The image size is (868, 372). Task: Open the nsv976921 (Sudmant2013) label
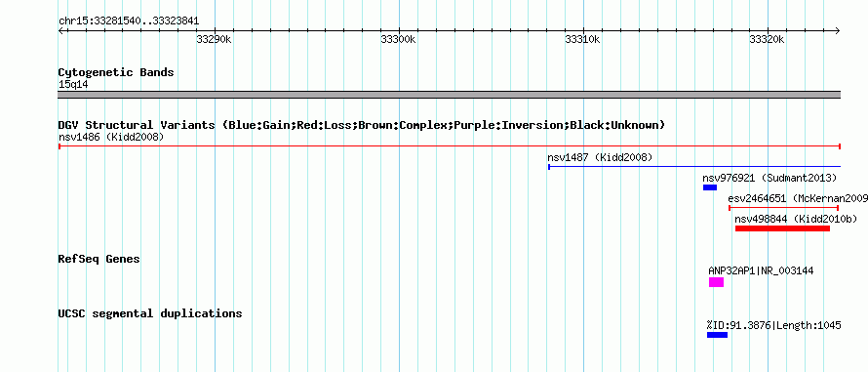pyautogui.click(x=769, y=178)
